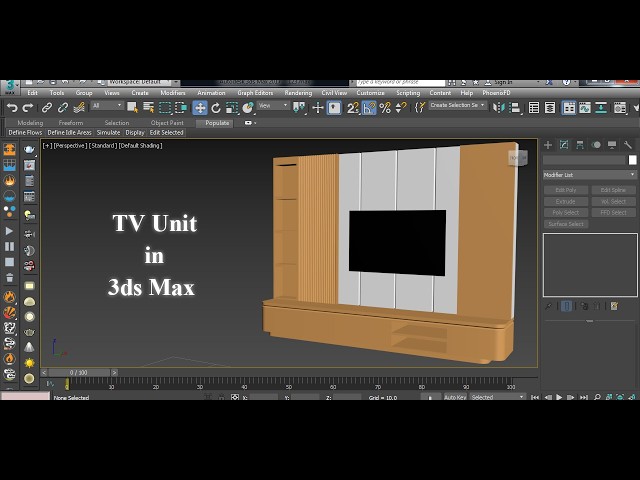Click frame 50 on the track bar

[x=289, y=383]
